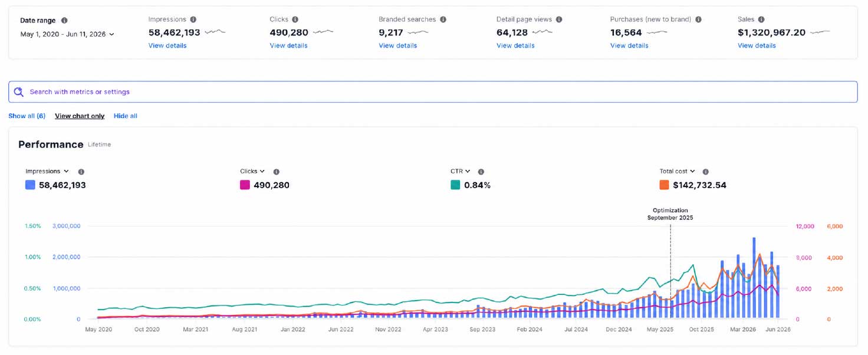Click the search magnifier icon
This screenshot has height=355, width=868.
point(19,92)
